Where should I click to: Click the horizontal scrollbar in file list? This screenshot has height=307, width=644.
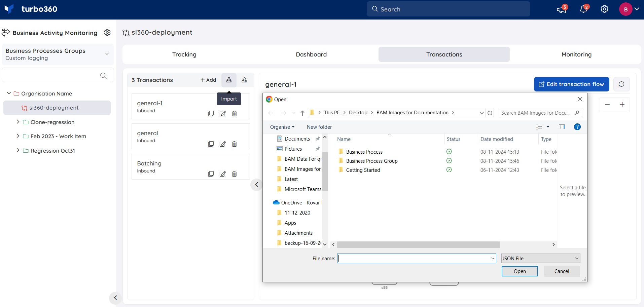tap(418, 244)
